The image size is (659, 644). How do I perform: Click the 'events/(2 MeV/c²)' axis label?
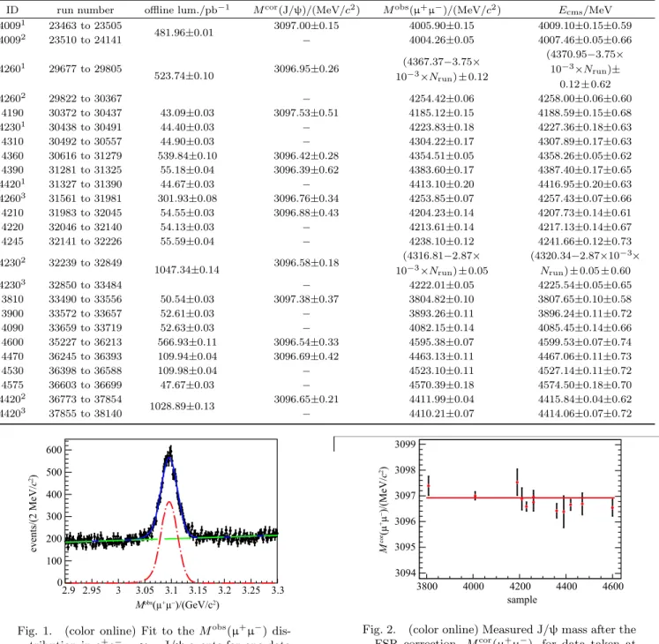pyautogui.click(x=34, y=513)
